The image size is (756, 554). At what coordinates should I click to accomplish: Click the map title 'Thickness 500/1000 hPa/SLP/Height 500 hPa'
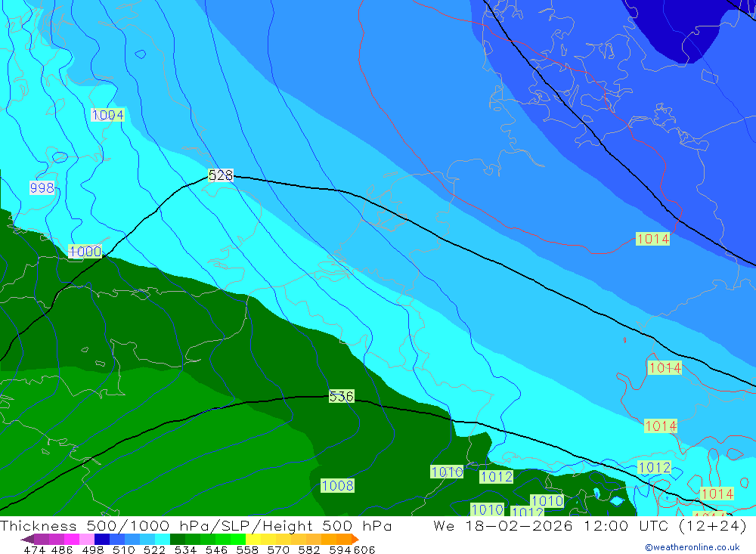pos(196,525)
